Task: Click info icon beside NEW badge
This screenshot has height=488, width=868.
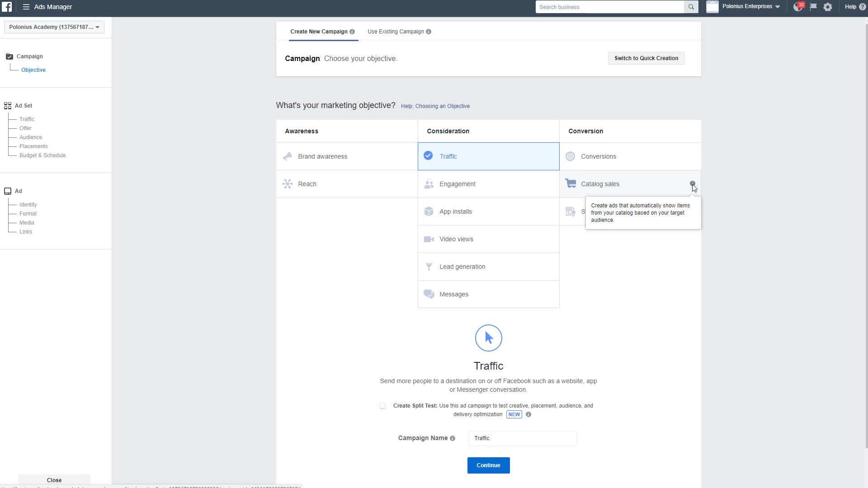Action: tap(528, 414)
